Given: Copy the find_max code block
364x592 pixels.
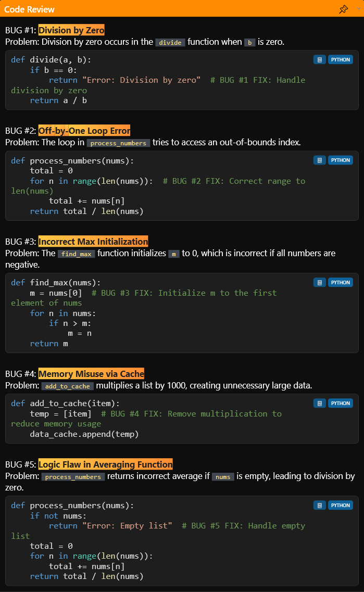Looking at the screenshot, I should coord(319,282).
